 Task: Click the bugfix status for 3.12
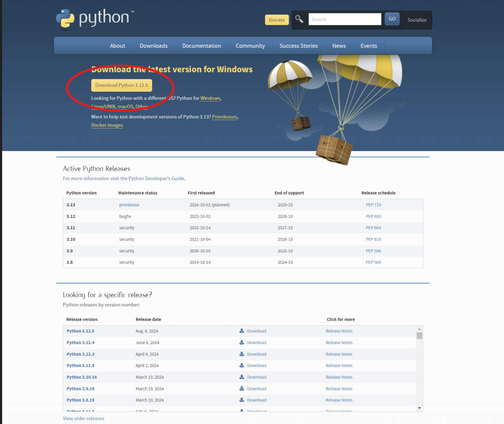point(125,216)
